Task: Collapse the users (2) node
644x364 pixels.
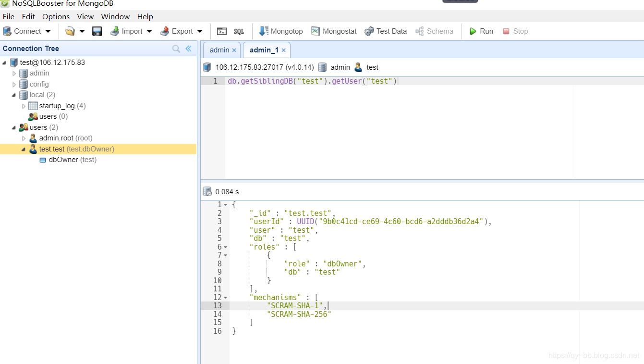Action: (14, 127)
